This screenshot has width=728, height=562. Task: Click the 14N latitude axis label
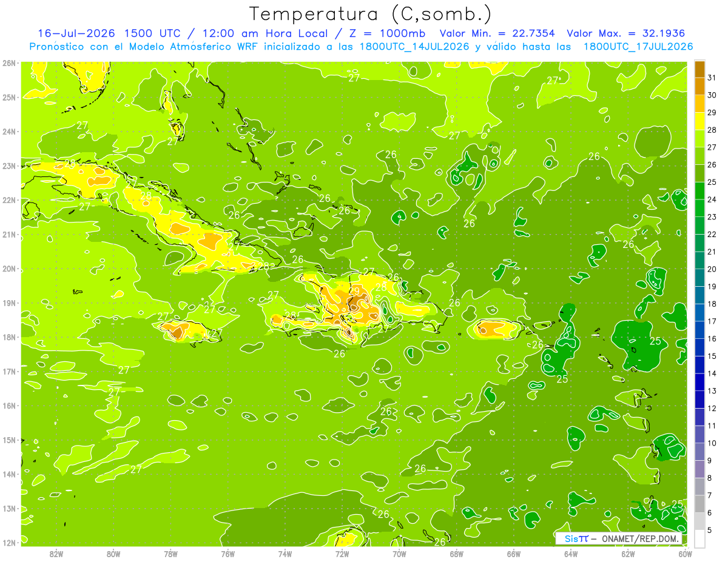coord(9,474)
